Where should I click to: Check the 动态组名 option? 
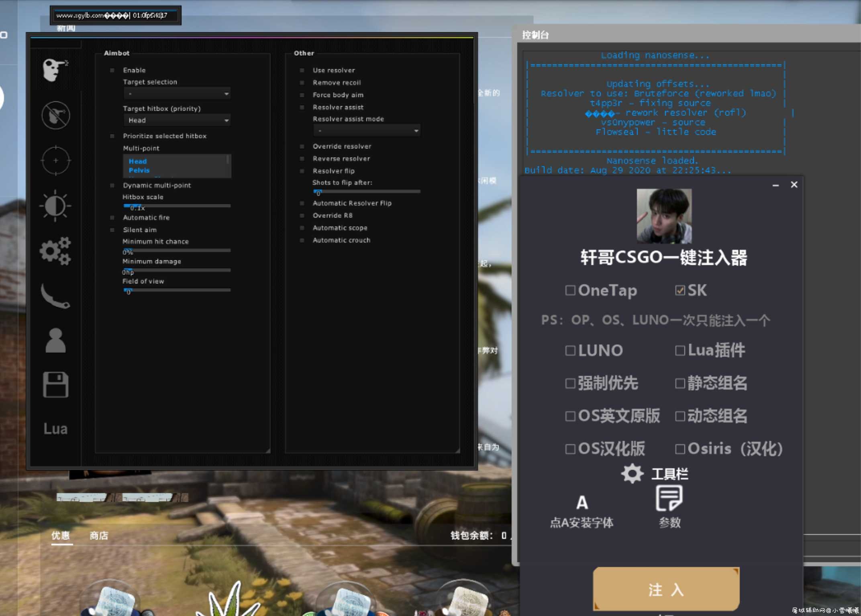tap(680, 416)
